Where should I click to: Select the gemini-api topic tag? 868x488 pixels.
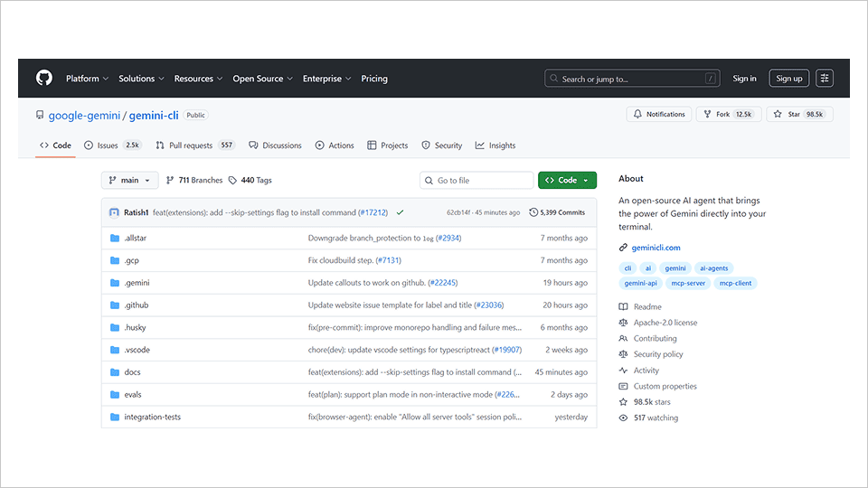[640, 283]
